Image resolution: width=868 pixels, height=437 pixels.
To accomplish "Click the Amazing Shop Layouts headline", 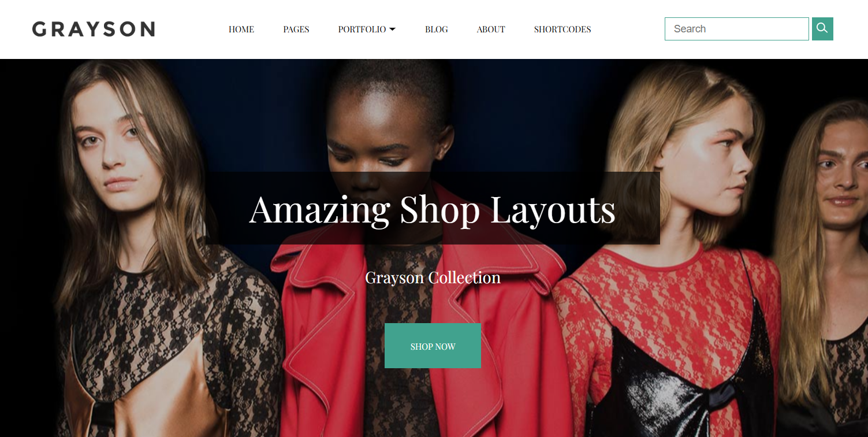I will pos(433,209).
